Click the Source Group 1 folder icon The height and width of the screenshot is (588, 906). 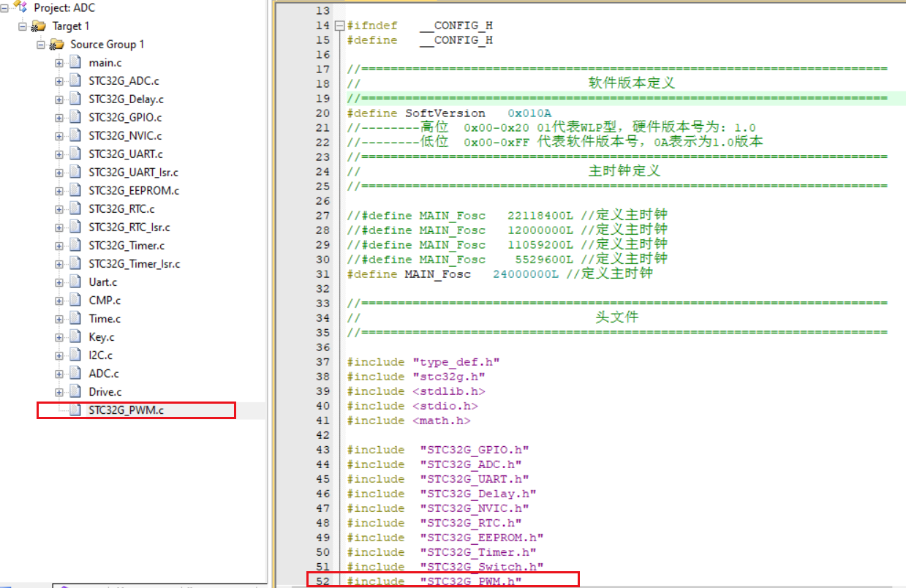57,45
